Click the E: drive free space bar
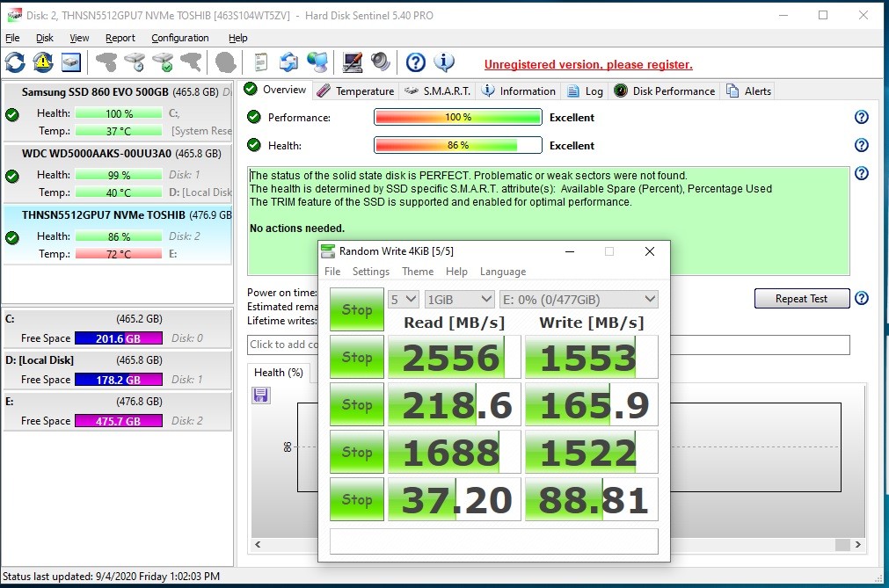This screenshot has width=889, height=588. tap(118, 421)
